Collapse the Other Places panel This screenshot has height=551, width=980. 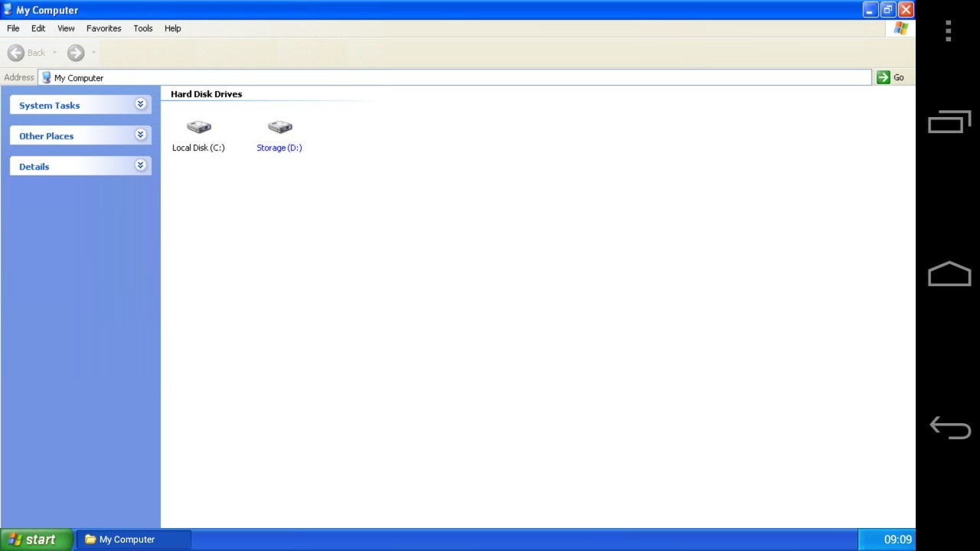(140, 134)
